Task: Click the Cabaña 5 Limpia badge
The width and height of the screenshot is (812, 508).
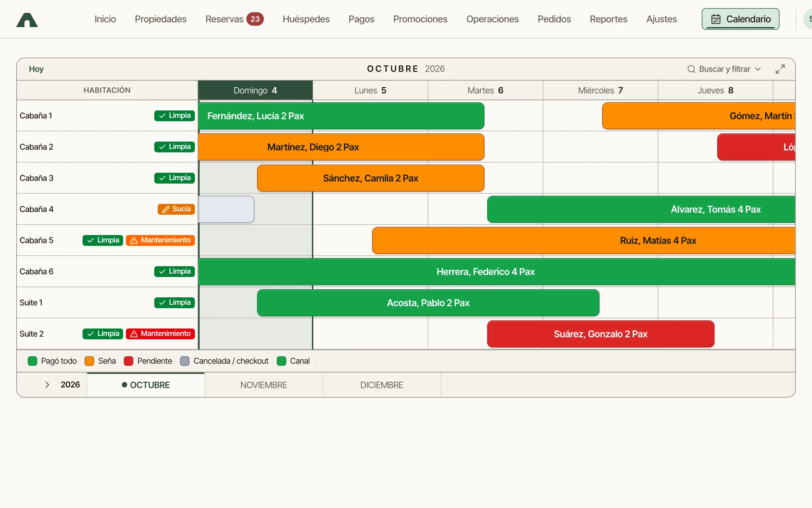Action: (x=103, y=240)
